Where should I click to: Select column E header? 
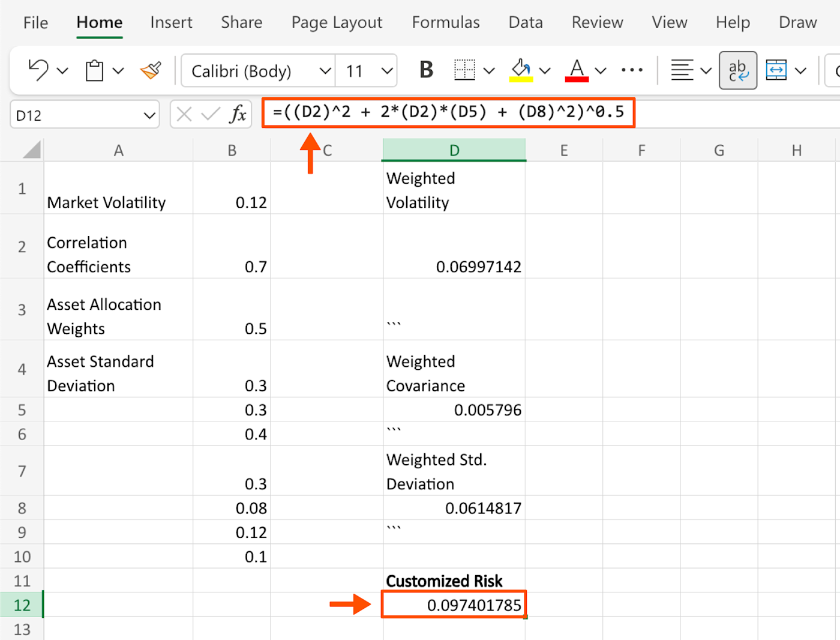(x=564, y=150)
